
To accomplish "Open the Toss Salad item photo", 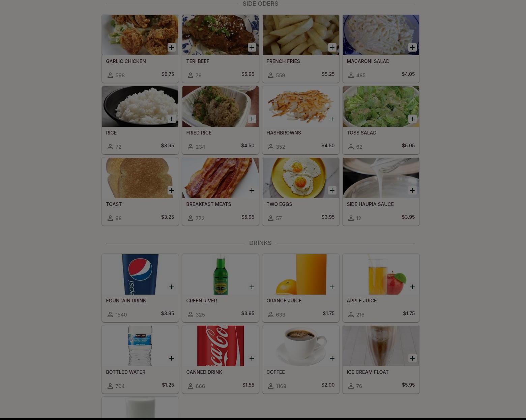I will coord(381,107).
